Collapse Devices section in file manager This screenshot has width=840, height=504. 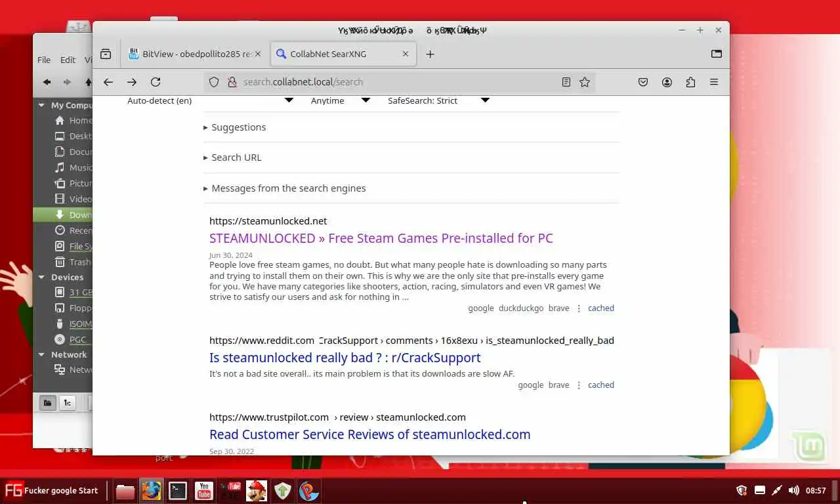pyautogui.click(x=42, y=278)
